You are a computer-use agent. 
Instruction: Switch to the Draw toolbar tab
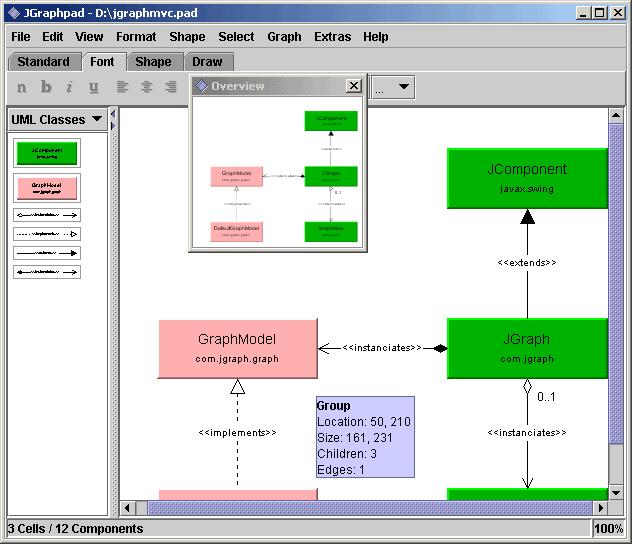pyautogui.click(x=208, y=62)
